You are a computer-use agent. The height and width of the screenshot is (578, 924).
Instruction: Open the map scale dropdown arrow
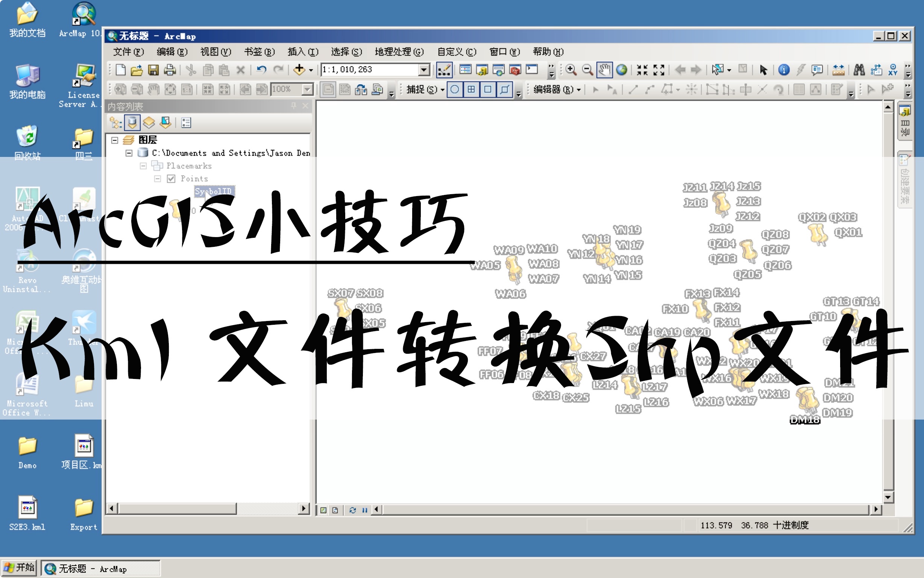423,70
